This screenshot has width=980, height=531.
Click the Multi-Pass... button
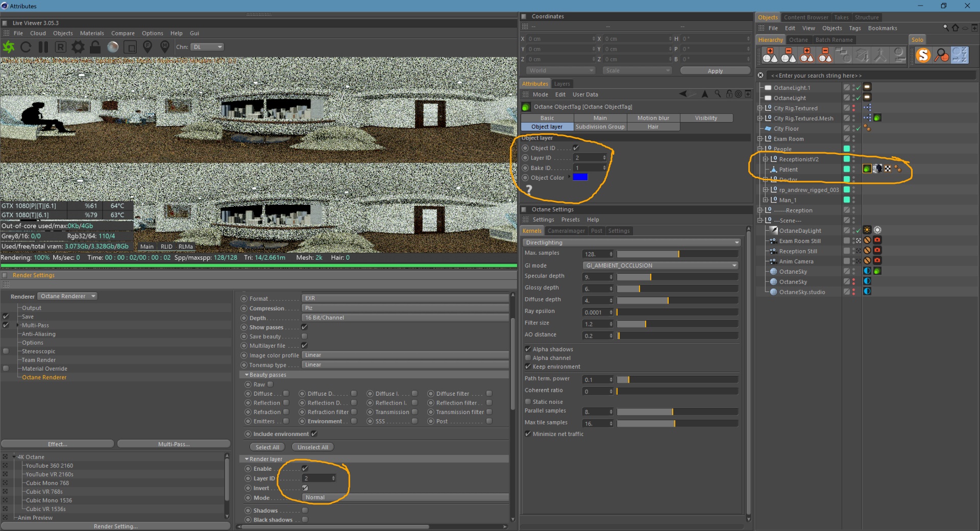(174, 444)
